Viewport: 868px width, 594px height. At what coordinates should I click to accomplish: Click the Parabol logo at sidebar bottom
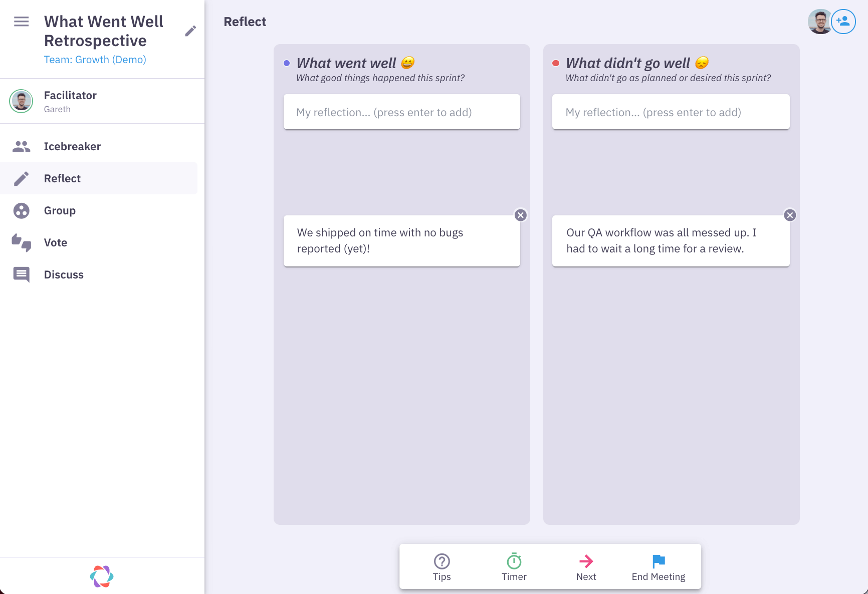(102, 576)
